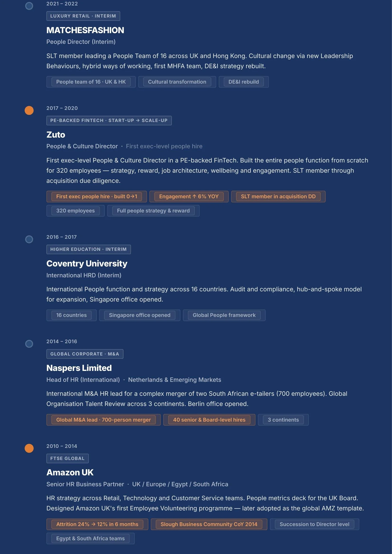Click the Singapore office opened tag

pyautogui.click(x=140, y=315)
